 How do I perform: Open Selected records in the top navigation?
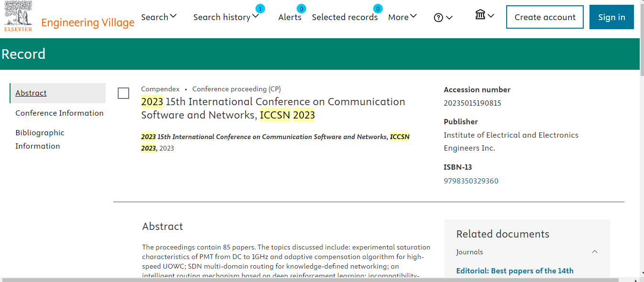click(344, 17)
